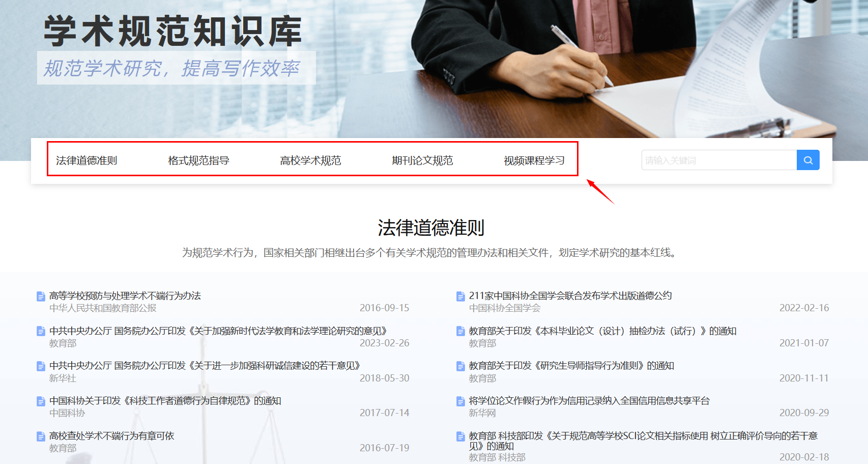
Task: Click document icon beside 211家中国科协全国学会 article
Action: pos(460,296)
